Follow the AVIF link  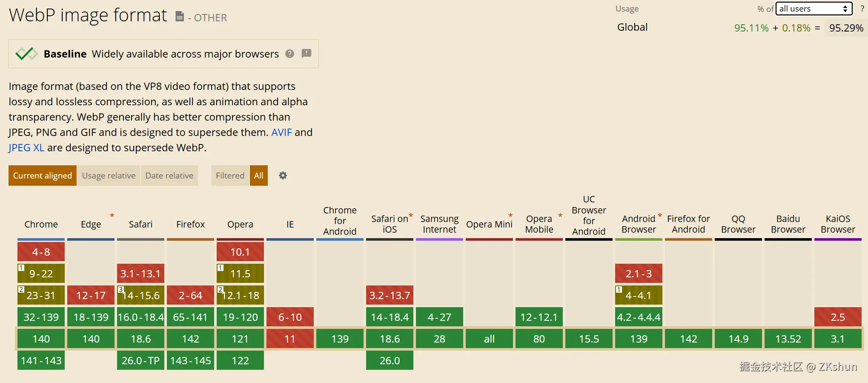(281, 132)
